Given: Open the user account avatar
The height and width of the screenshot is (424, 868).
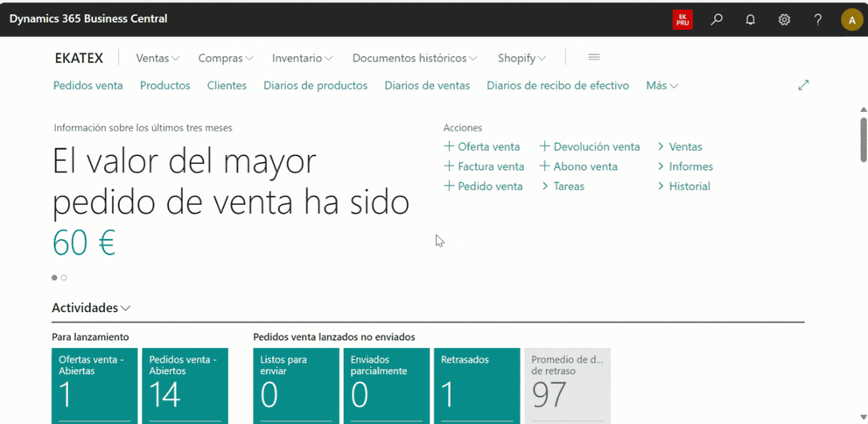Looking at the screenshot, I should pos(851,19).
